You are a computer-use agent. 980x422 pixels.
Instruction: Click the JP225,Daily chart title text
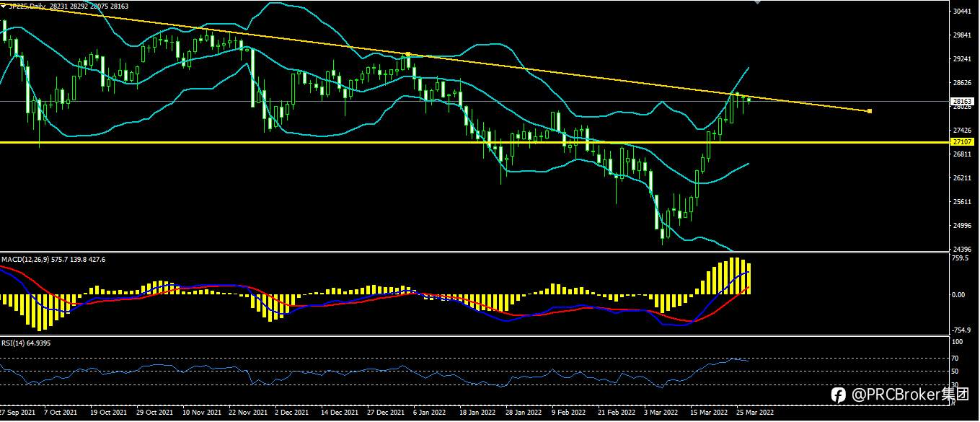(x=26, y=5)
